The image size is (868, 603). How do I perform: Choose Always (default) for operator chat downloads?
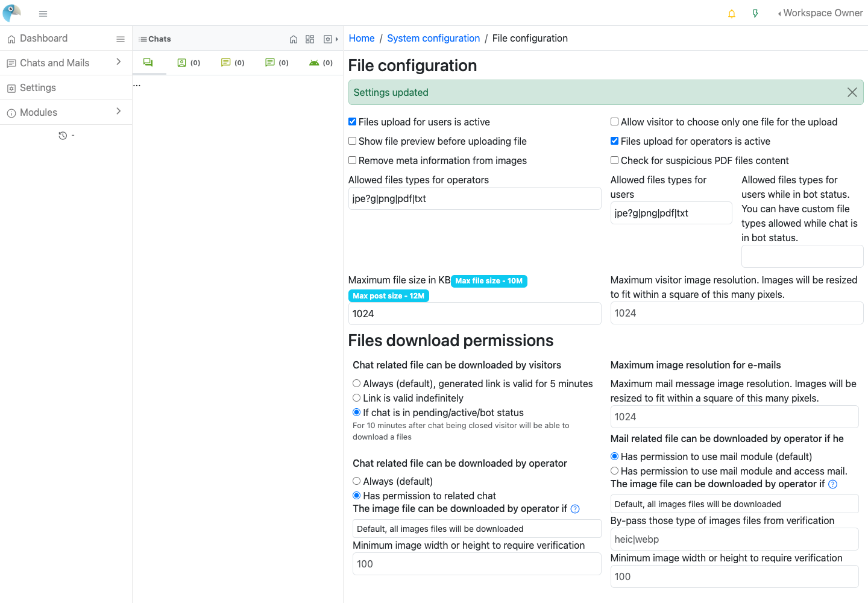click(x=357, y=481)
